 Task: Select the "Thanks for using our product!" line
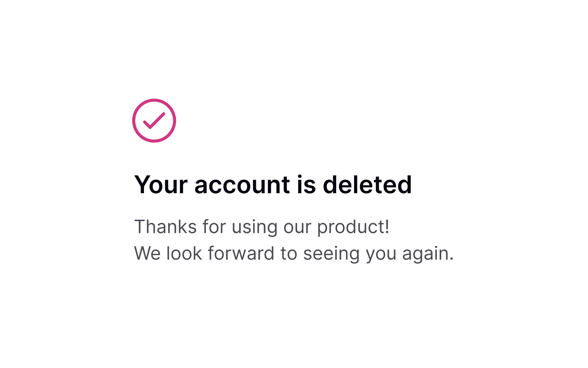pos(262,227)
